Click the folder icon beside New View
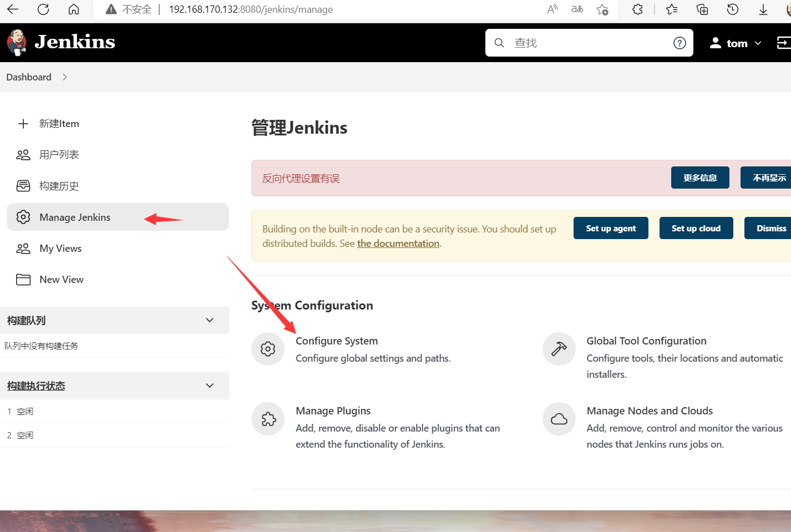 click(x=23, y=280)
